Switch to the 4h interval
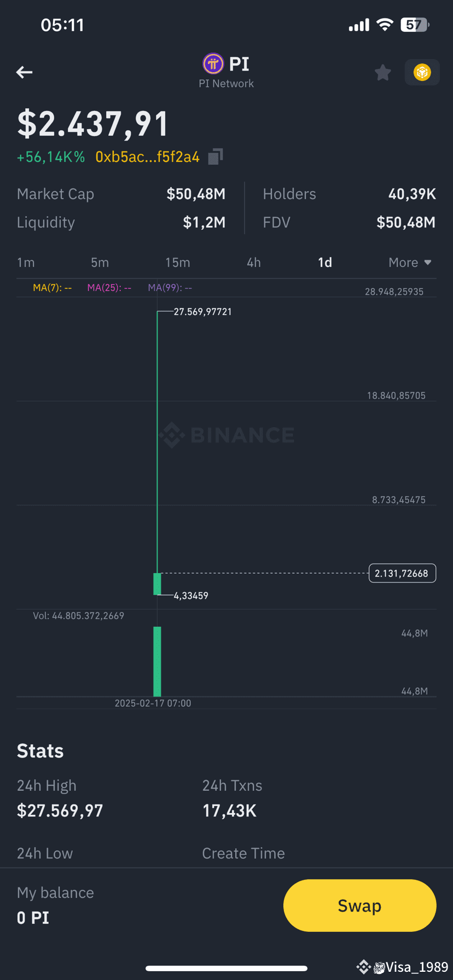 [254, 262]
